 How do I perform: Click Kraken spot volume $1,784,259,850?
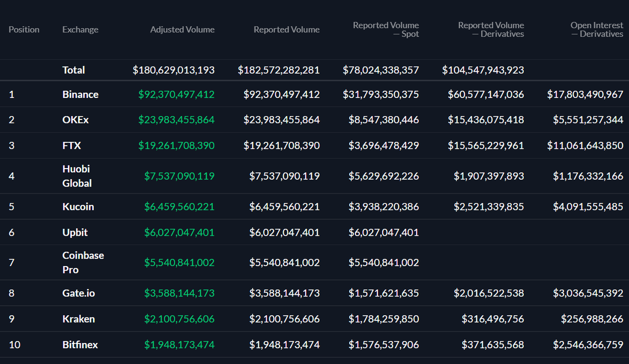pos(384,319)
